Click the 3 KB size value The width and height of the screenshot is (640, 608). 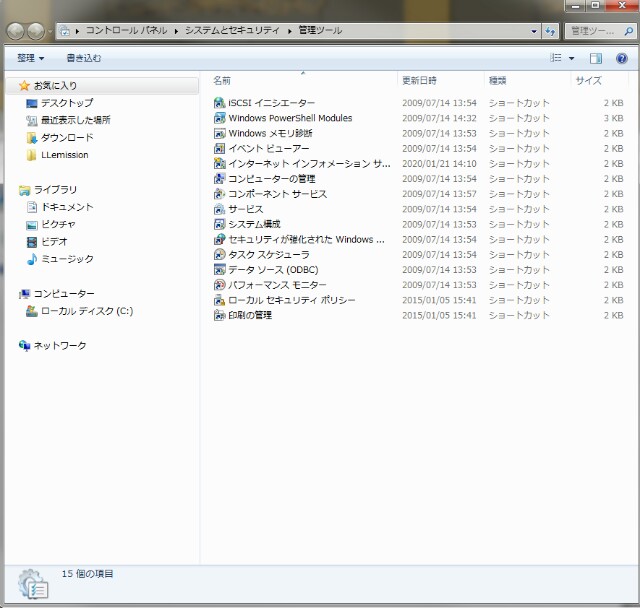click(613, 118)
